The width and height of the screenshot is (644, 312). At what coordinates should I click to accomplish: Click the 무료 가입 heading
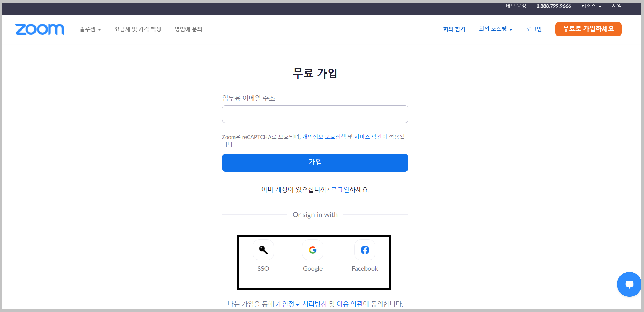coord(315,73)
